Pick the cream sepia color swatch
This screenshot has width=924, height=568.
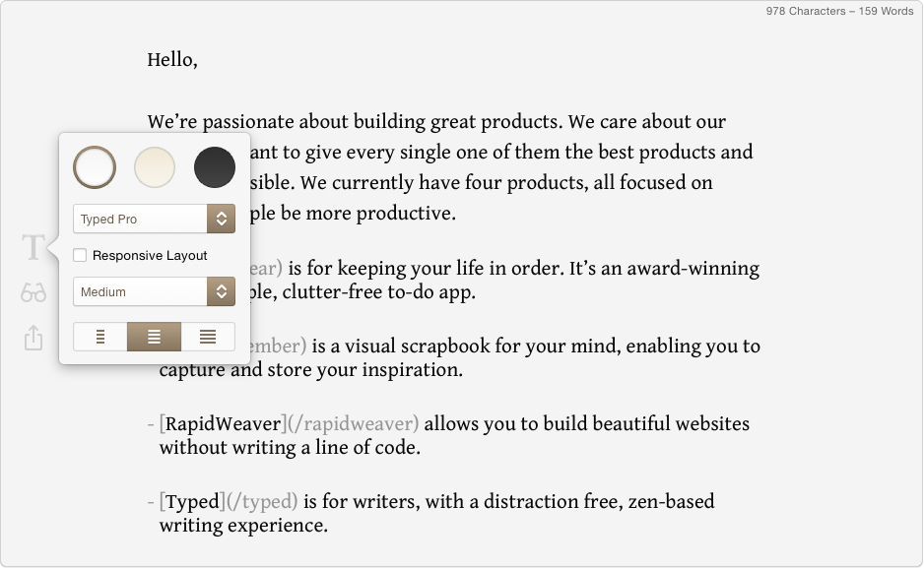click(x=155, y=167)
